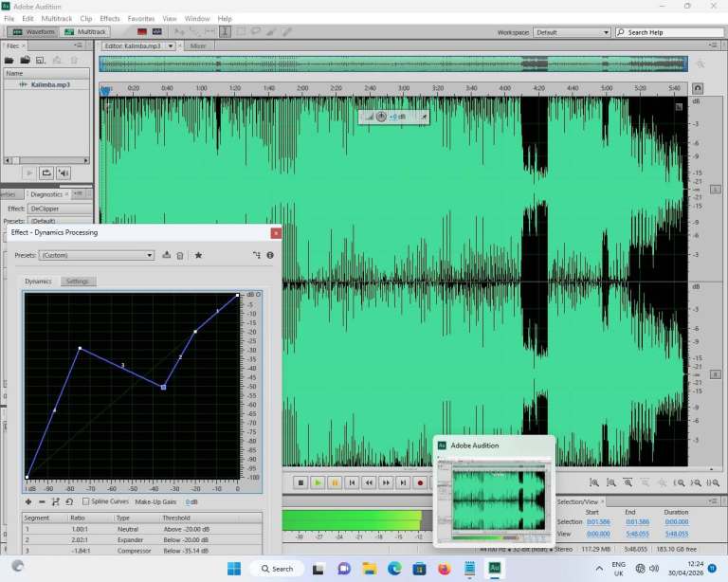Add a point to the dynamics curve
This screenshot has width=728, height=582.
click(x=28, y=501)
